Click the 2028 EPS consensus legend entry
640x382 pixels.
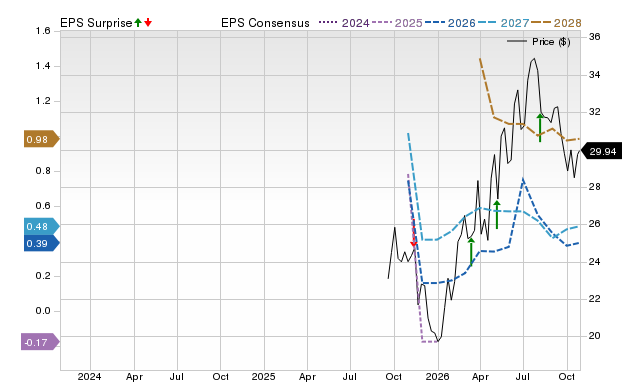[x=556, y=23]
